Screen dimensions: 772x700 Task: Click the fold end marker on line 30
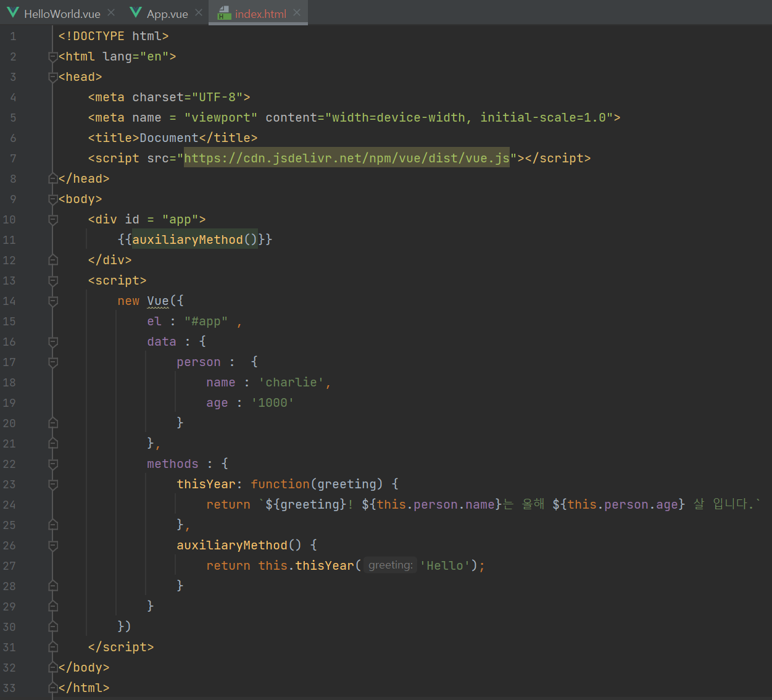[53, 627]
